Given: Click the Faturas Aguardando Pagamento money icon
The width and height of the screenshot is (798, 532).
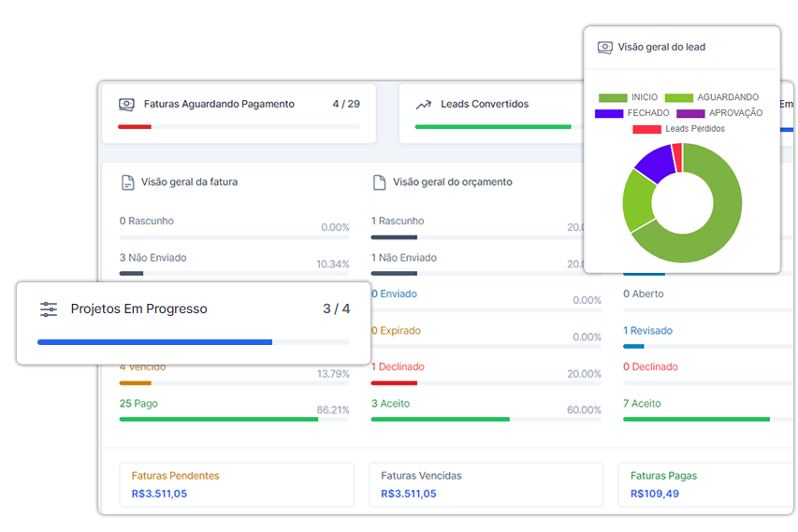Looking at the screenshot, I should (126, 105).
